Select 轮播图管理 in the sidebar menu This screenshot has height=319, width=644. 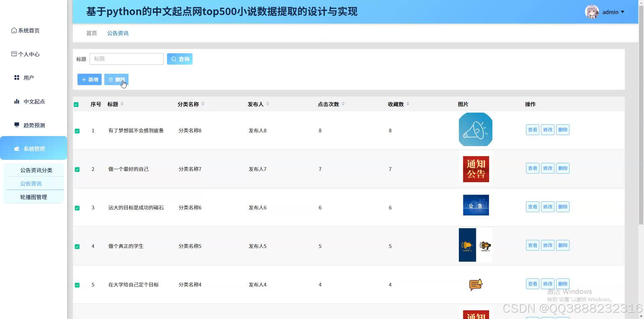point(34,197)
